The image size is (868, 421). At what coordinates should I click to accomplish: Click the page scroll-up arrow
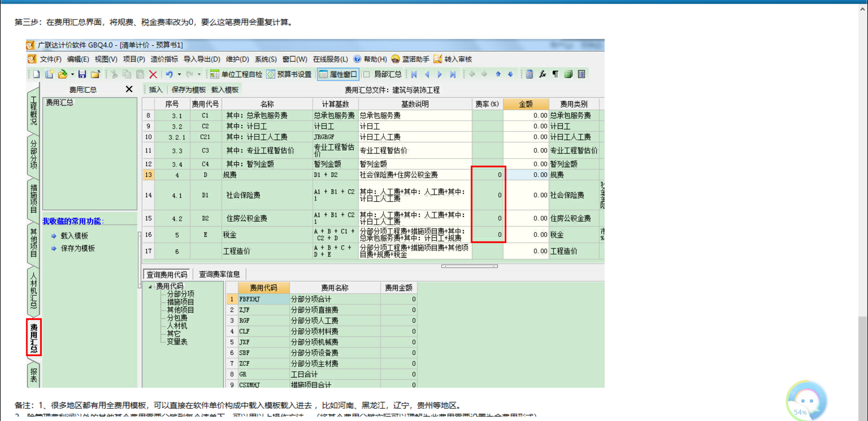click(x=863, y=9)
